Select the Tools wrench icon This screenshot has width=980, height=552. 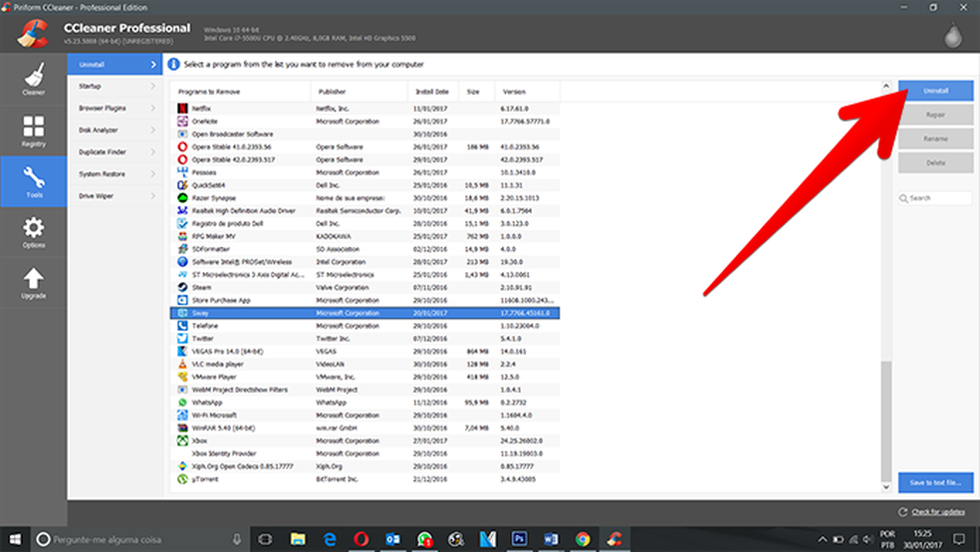[x=33, y=182]
